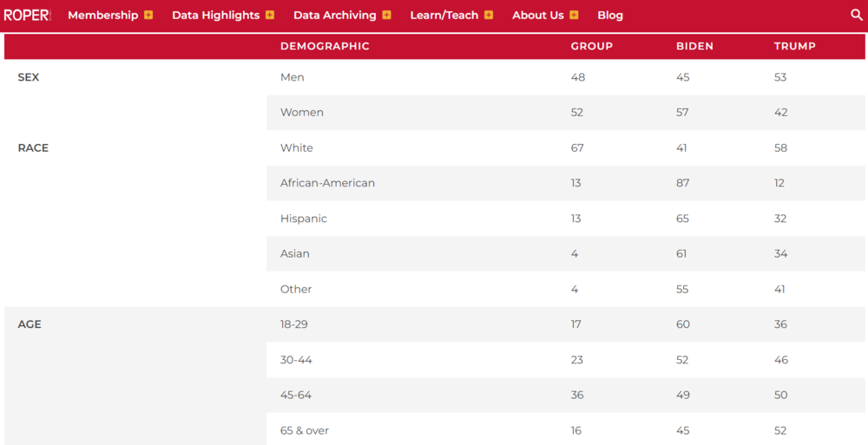Click the GROUP column header
The image size is (868, 445).
[x=592, y=46]
